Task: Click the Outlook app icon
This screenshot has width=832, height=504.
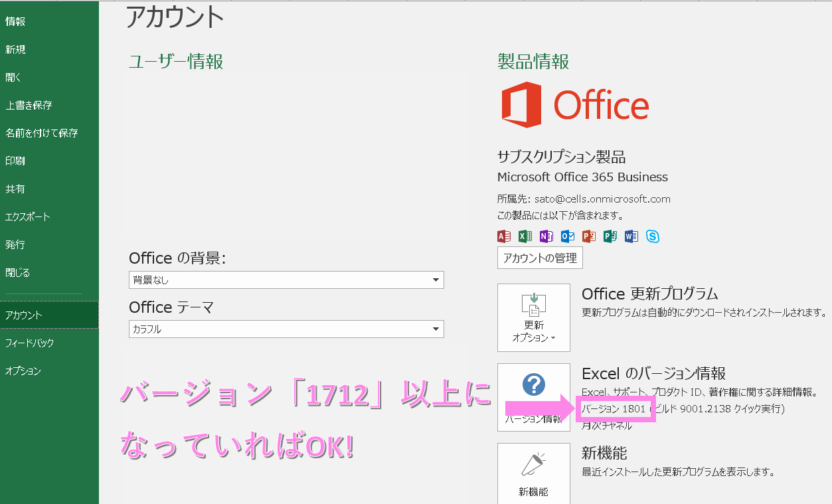Action: tap(567, 236)
